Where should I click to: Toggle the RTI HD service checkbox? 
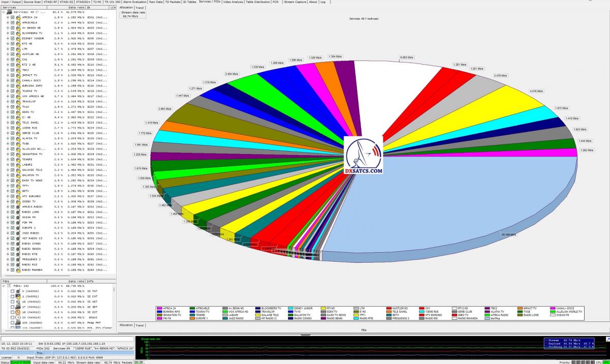coord(12,43)
